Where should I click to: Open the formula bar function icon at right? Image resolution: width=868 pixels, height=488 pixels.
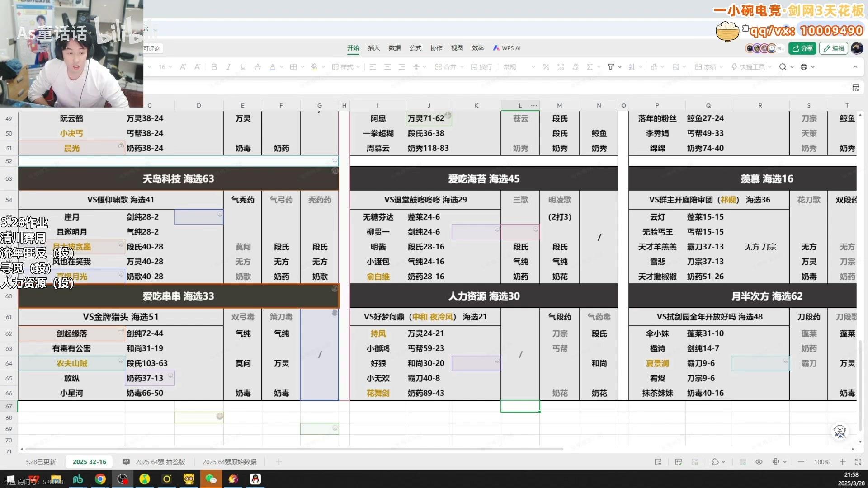(x=856, y=88)
